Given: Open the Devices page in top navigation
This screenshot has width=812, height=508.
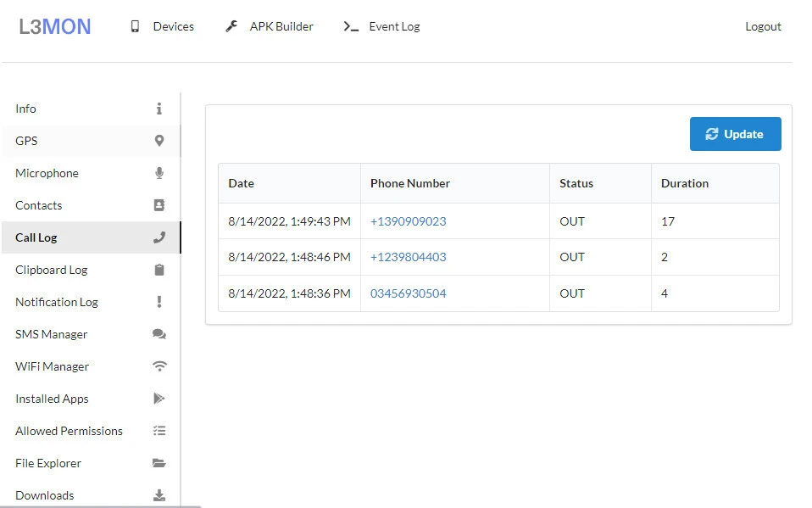Looking at the screenshot, I should (162, 26).
